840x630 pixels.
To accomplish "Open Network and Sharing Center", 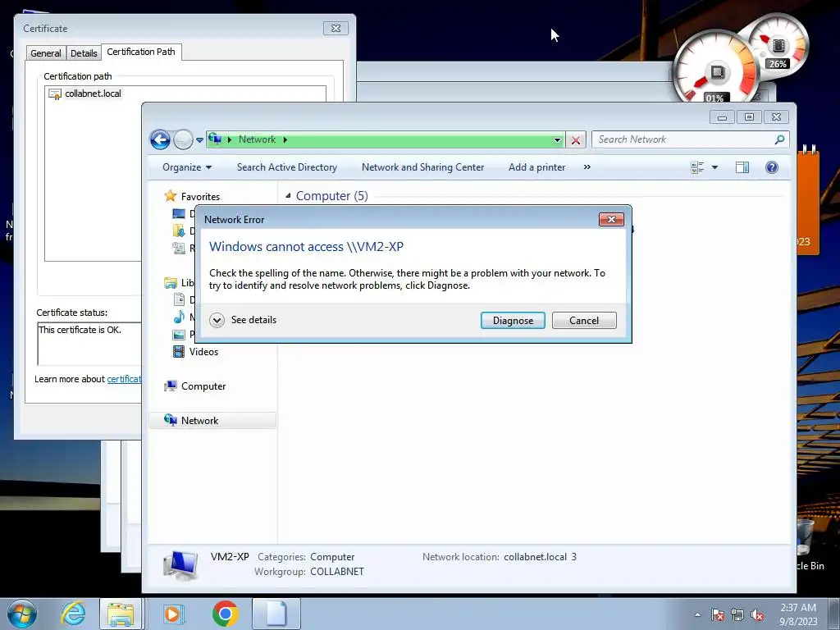I will [x=422, y=167].
